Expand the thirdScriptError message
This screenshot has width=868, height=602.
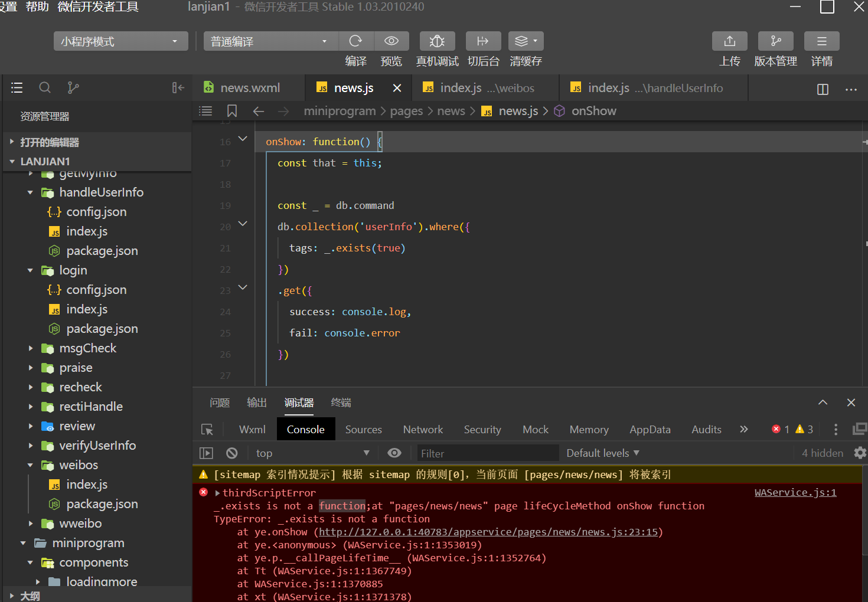click(217, 493)
